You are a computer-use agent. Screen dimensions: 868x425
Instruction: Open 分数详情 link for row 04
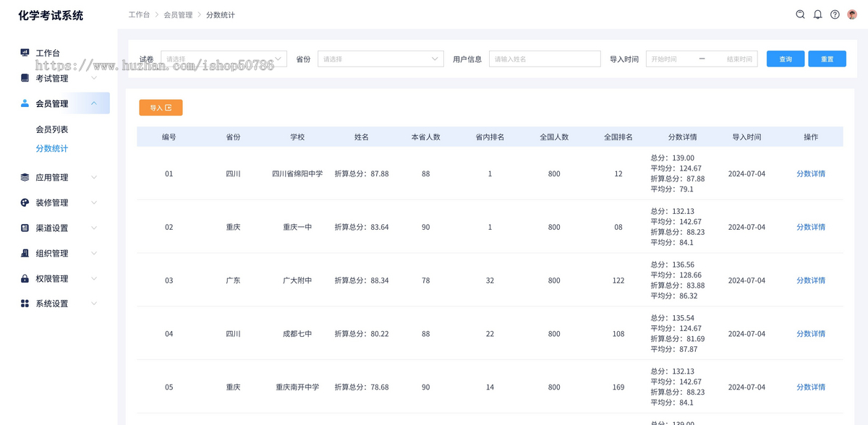coord(811,334)
